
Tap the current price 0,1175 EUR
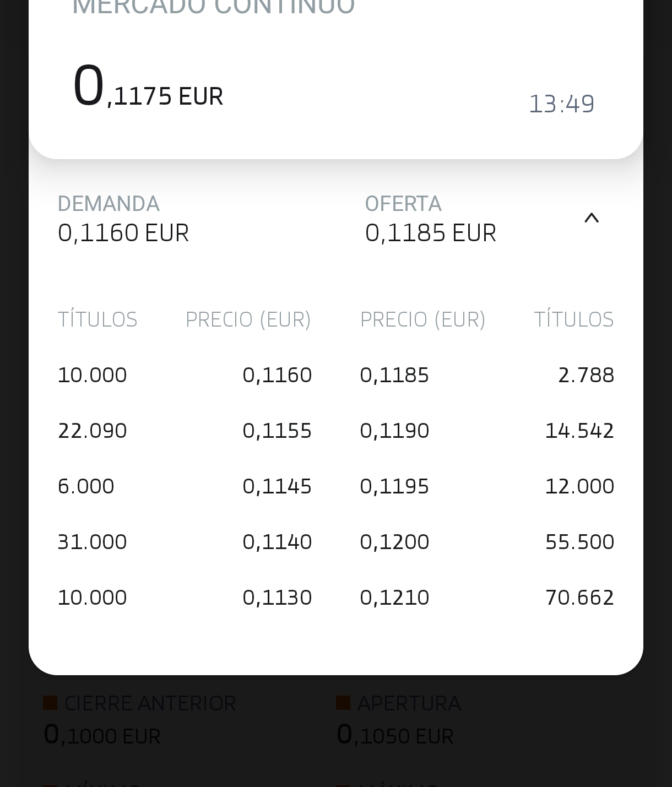(x=148, y=88)
